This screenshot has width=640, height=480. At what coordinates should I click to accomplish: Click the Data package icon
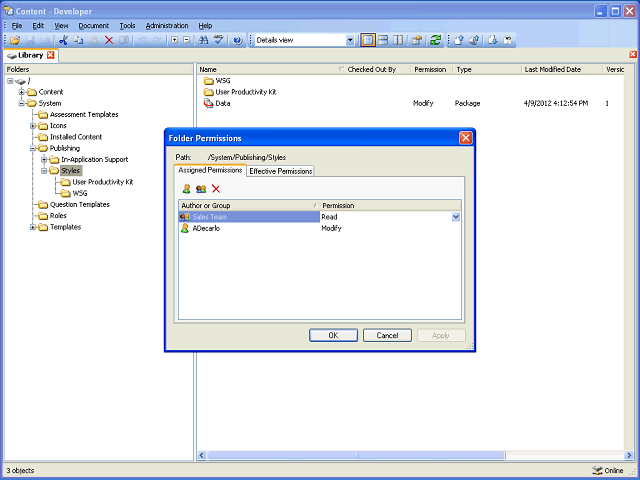point(209,103)
